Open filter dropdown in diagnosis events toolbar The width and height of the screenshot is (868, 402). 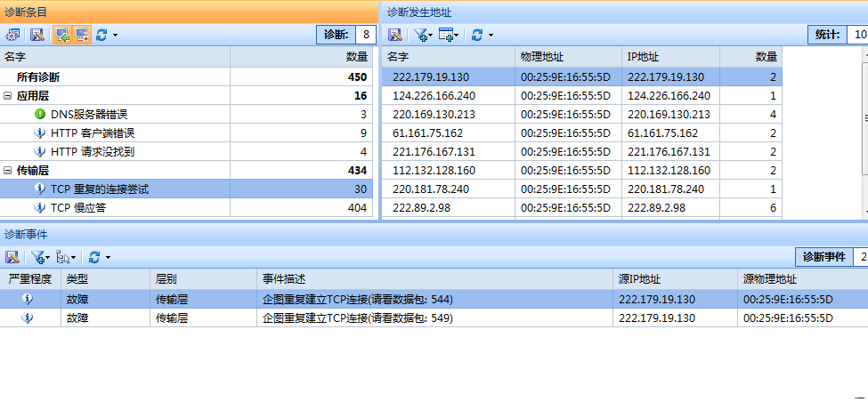(40, 257)
